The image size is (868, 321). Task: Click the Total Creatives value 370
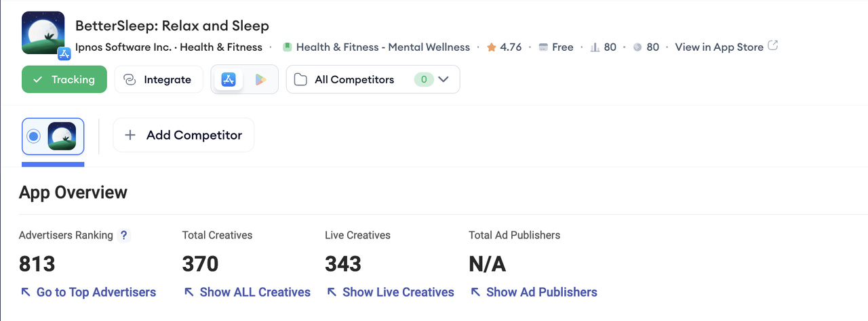(x=201, y=263)
